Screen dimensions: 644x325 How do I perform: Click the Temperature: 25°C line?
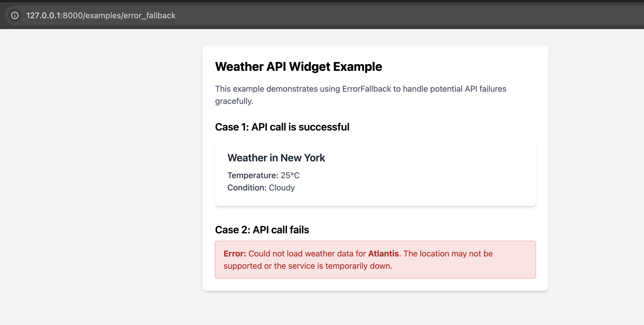tap(263, 175)
